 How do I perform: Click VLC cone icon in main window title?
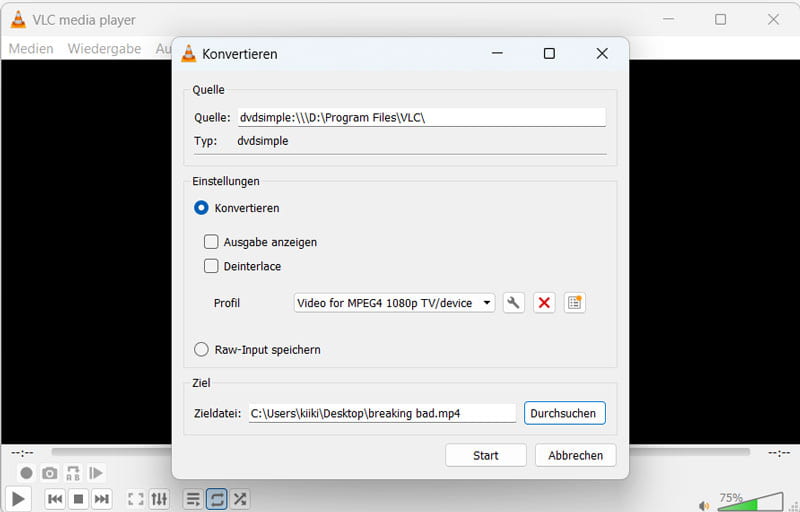(x=18, y=19)
